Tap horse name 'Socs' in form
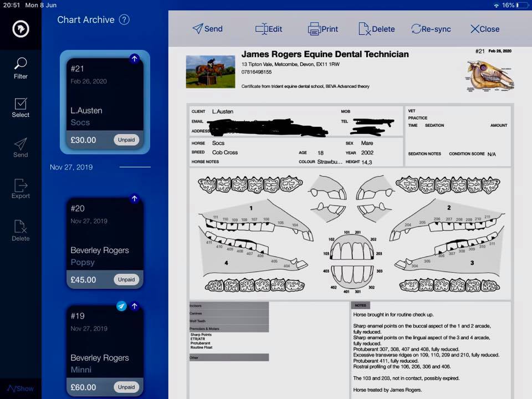Screen dimensions: 532x399 click(218, 143)
